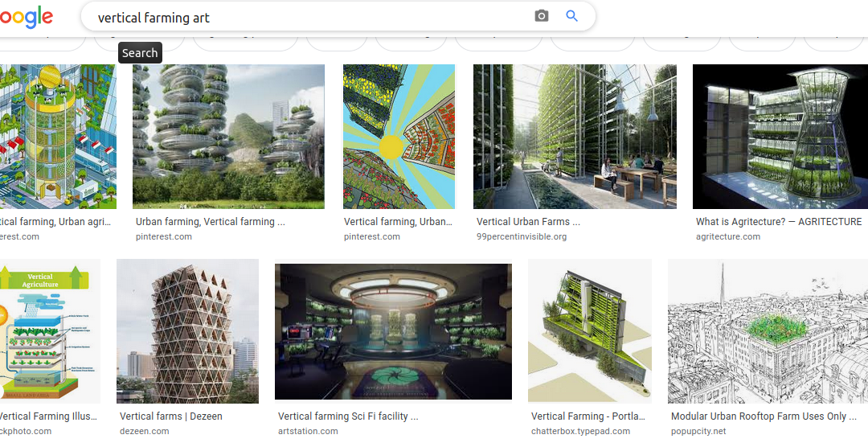Open the Sci Fi facility image thumbnail
The image size is (868, 443).
(393, 331)
